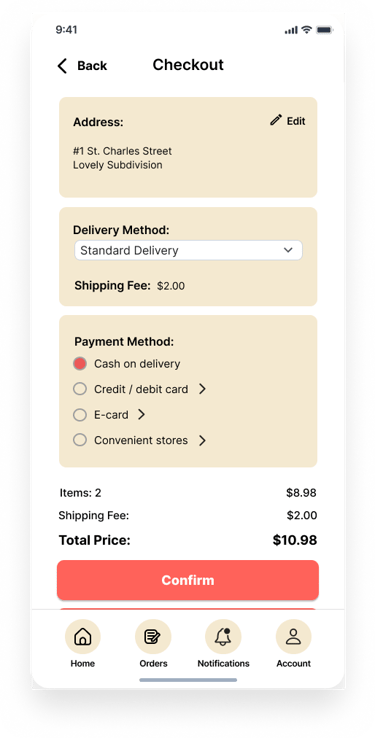Tap the Edit address link

point(296,121)
